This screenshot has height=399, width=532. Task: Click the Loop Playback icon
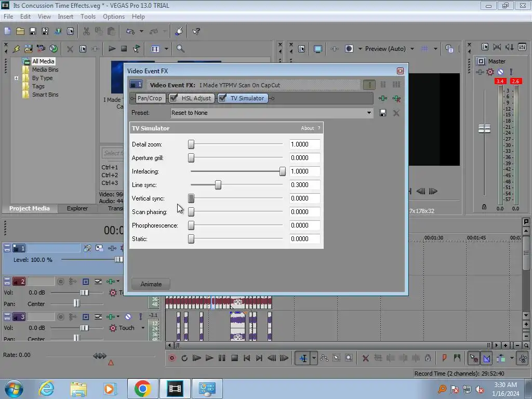tap(184, 358)
